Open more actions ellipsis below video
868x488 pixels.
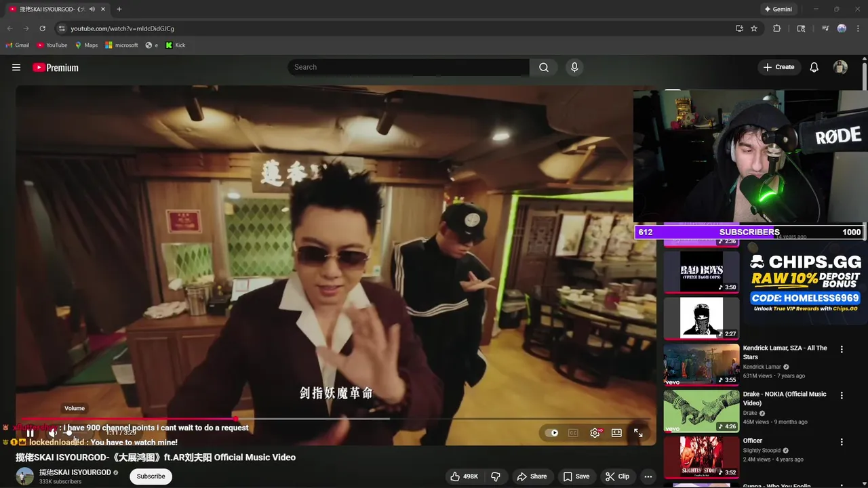coord(648,476)
